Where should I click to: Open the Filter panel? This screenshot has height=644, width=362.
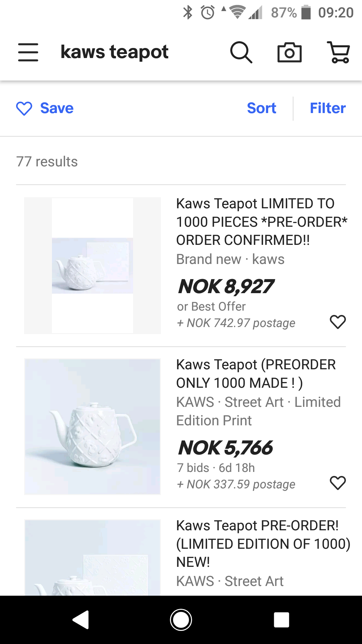pyautogui.click(x=327, y=108)
